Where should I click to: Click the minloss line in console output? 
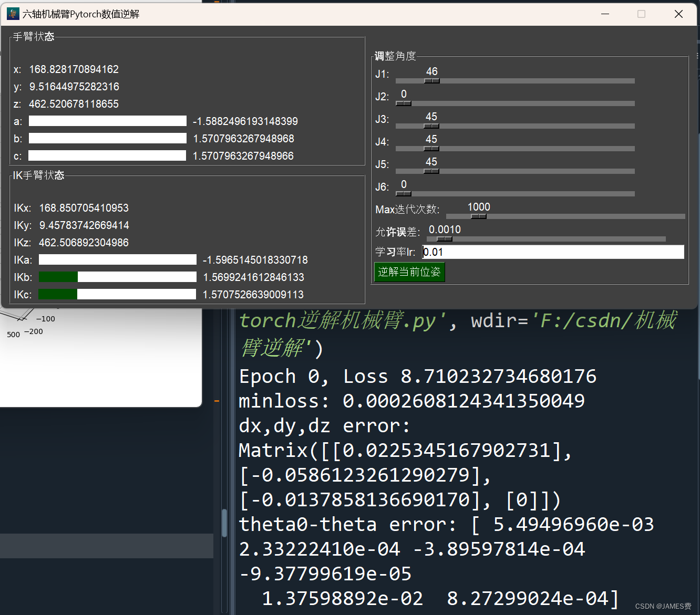pos(411,401)
